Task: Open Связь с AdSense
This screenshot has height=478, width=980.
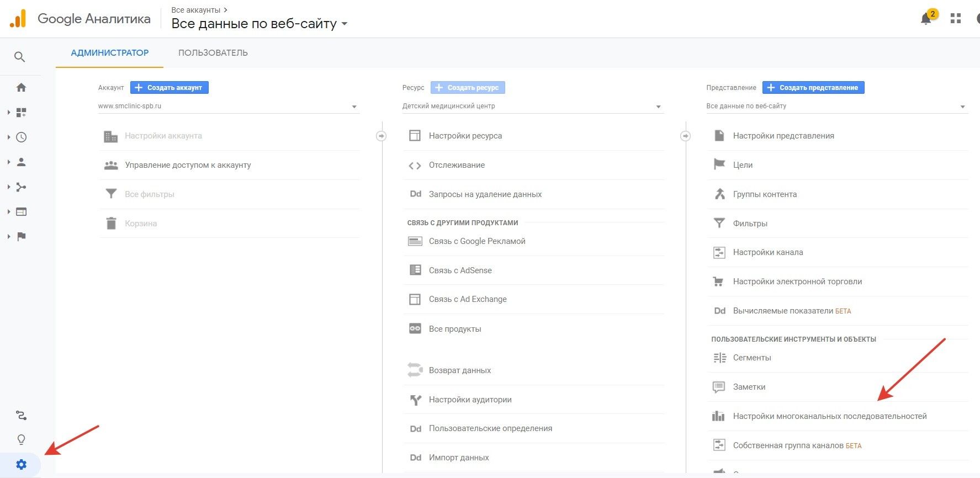Action: (x=460, y=270)
